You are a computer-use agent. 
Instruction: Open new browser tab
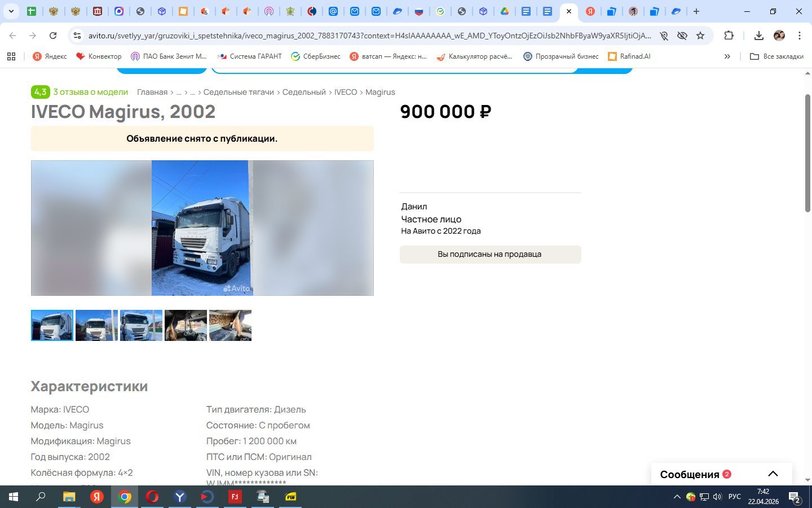tap(696, 11)
